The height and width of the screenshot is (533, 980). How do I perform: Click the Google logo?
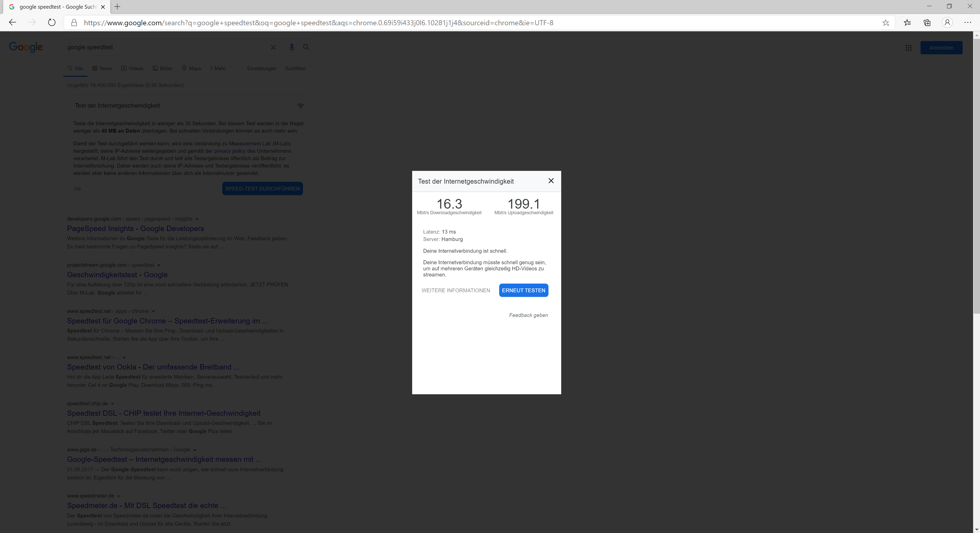pos(26,47)
